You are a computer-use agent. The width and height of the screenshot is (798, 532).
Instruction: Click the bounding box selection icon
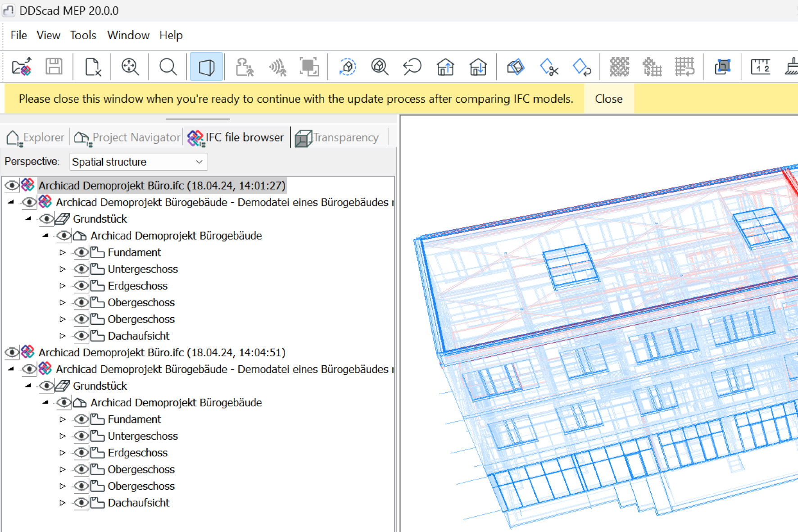(722, 67)
